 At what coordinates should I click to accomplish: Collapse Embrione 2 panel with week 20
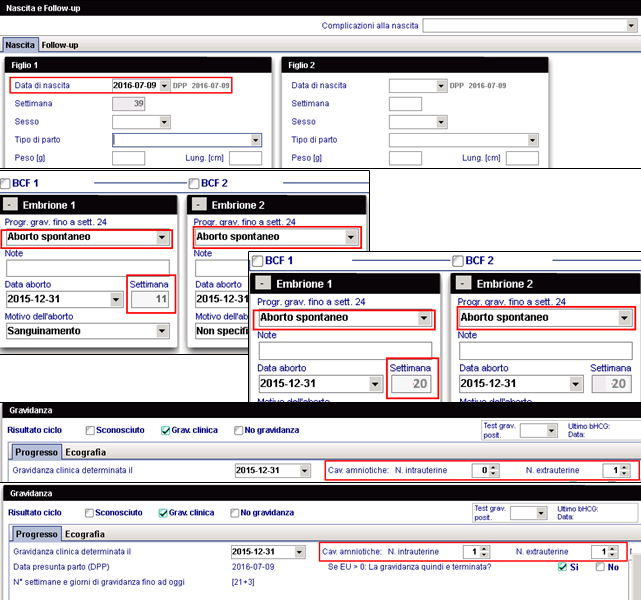coord(464,283)
